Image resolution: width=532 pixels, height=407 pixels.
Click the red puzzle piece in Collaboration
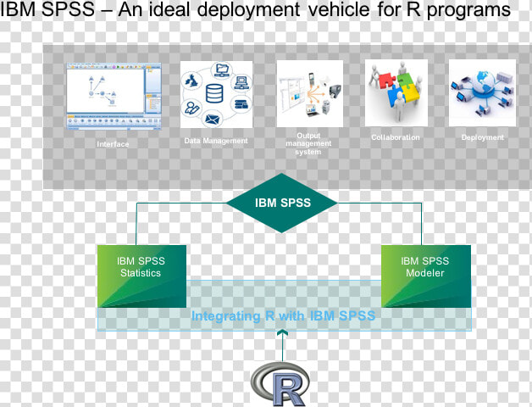387,81
